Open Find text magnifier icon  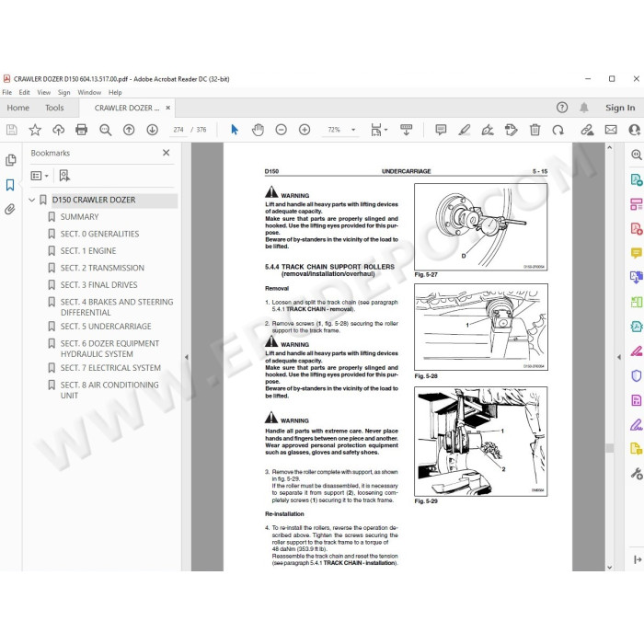[x=105, y=131]
